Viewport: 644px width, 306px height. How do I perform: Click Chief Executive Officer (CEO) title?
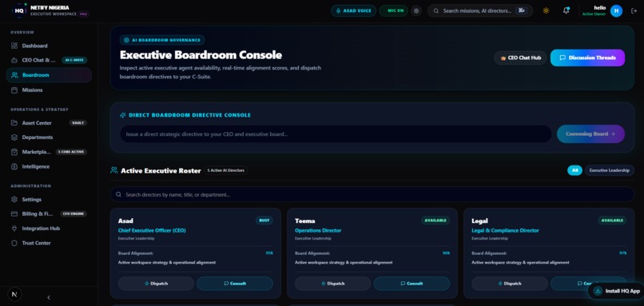tap(152, 230)
